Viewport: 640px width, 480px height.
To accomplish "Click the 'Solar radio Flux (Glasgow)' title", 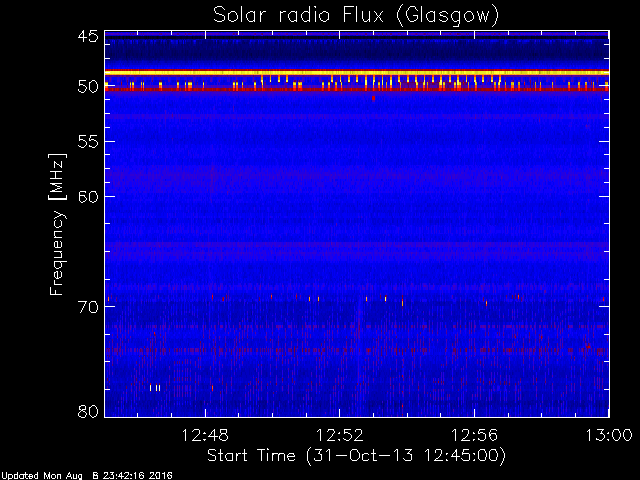I will [356, 16].
